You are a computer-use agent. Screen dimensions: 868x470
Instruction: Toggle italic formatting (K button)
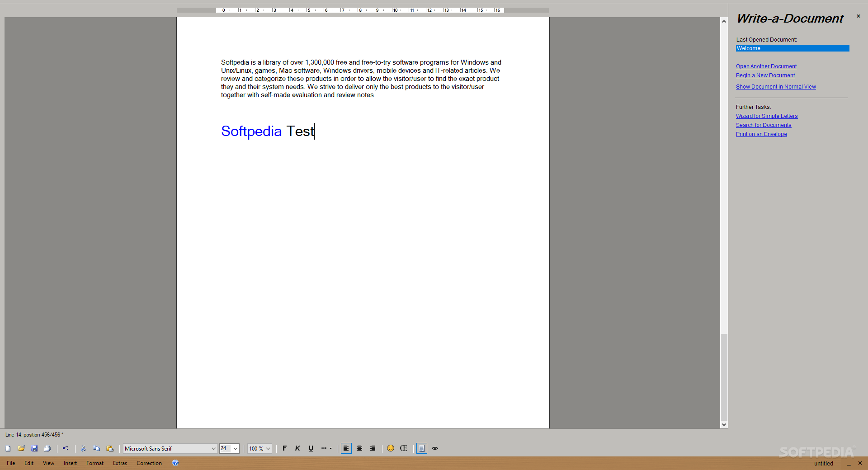tap(298, 448)
